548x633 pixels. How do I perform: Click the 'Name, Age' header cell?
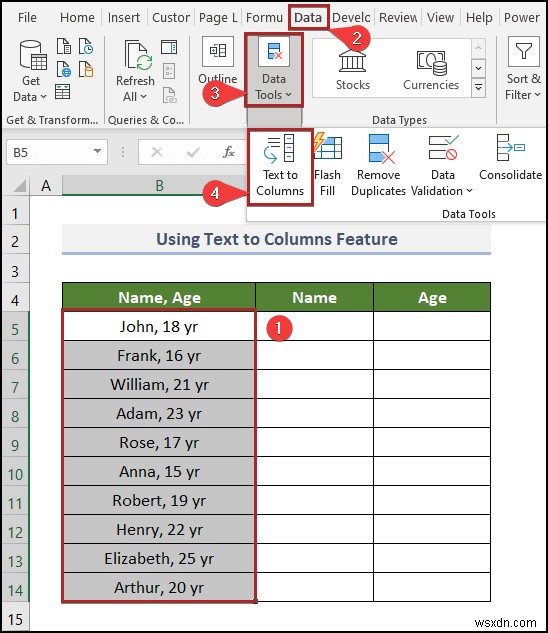click(159, 297)
